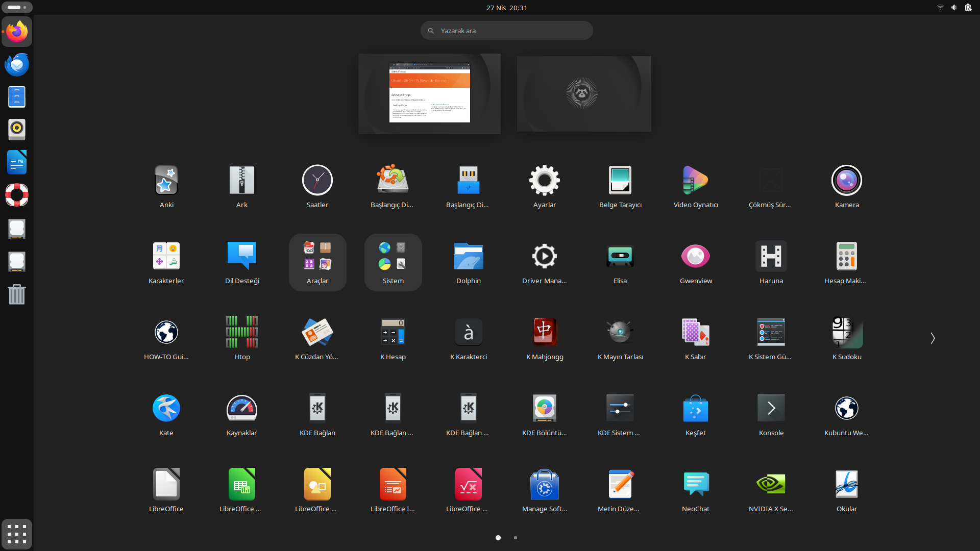The image size is (980, 551).
Task: Select the second page indicator dot
Action: 516,538
